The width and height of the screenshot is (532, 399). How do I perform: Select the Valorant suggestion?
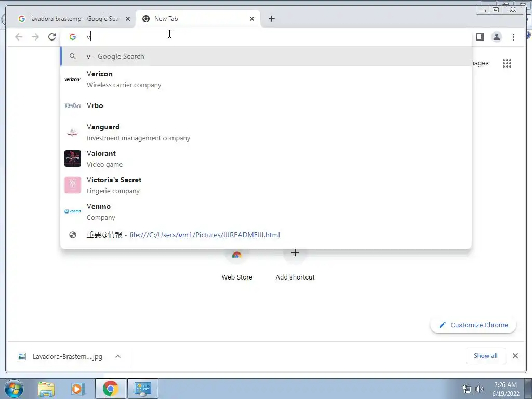click(266, 159)
